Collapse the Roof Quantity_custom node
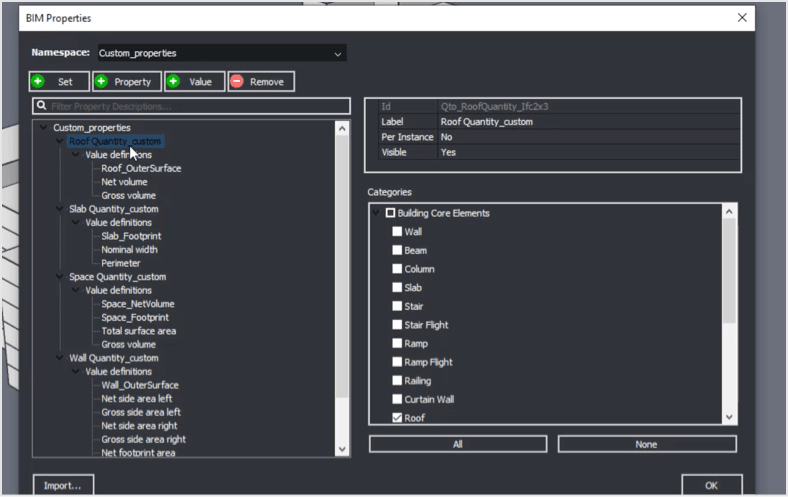Viewport: 788px width, 497px height. 59,141
